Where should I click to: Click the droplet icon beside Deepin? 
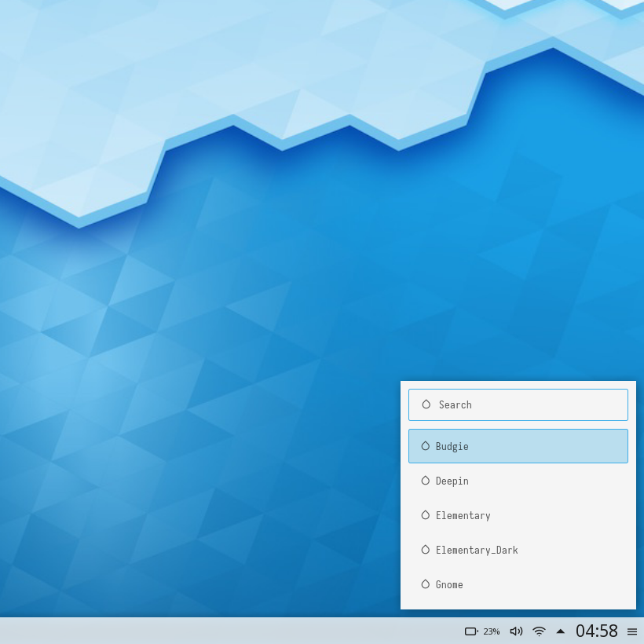(426, 481)
